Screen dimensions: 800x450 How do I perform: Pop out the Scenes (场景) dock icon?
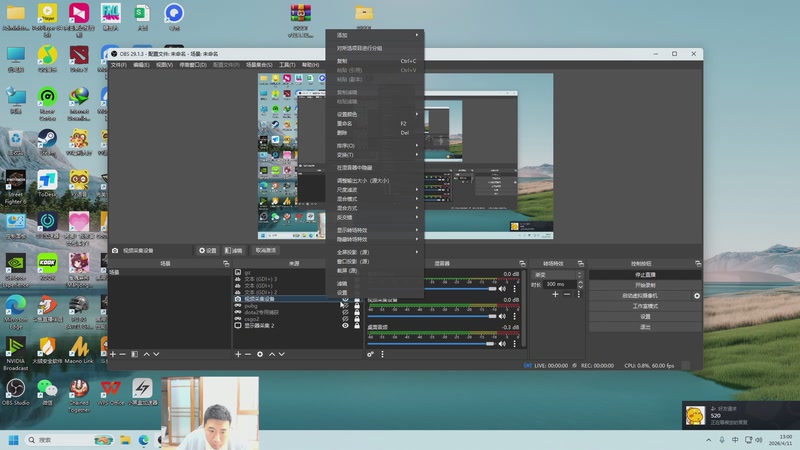[x=226, y=264]
